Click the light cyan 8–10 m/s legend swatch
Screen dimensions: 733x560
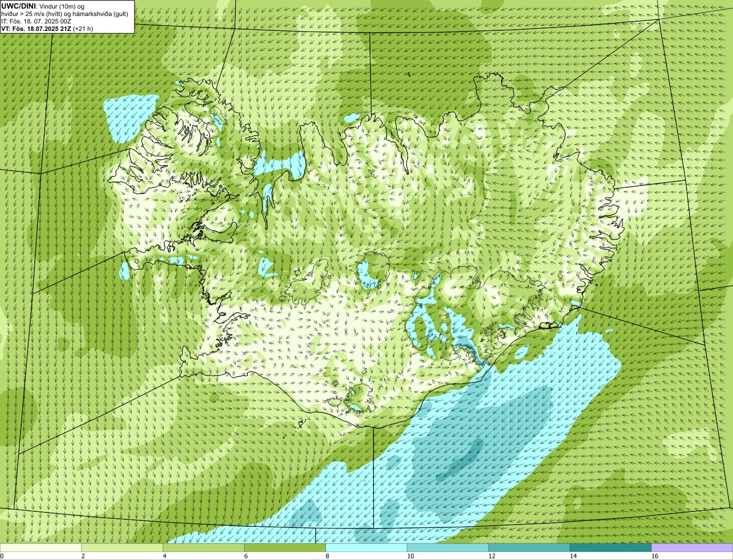point(366,547)
